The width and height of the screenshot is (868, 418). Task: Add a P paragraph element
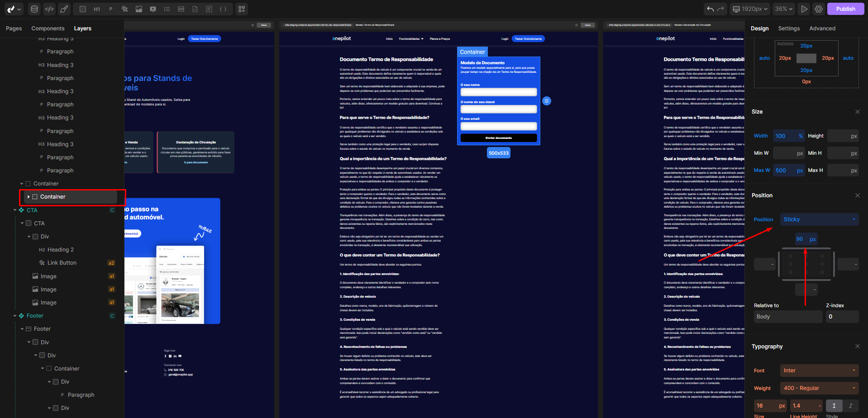(111, 9)
